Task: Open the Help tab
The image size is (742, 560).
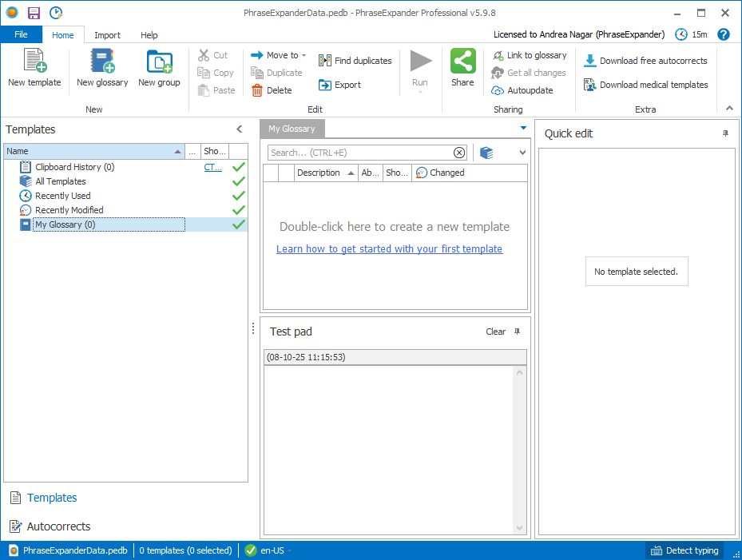Action: [x=149, y=35]
